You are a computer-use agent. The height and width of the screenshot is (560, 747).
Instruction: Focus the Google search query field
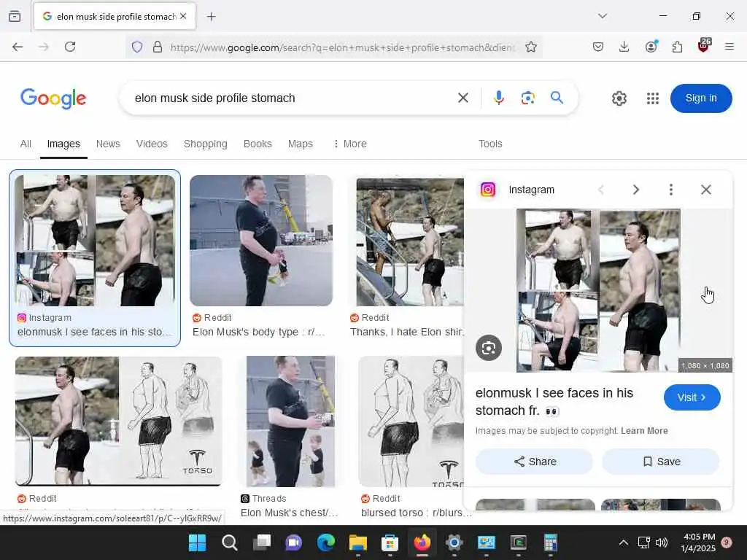click(290, 98)
